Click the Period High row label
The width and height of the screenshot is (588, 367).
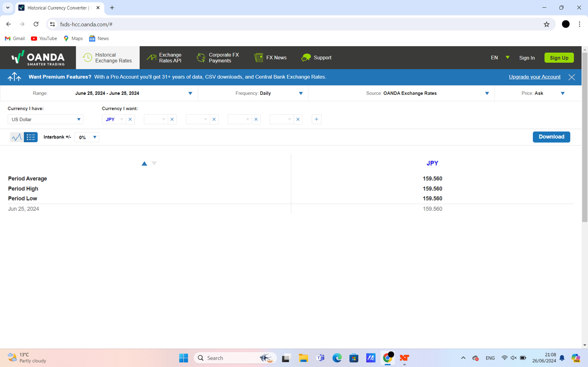[23, 189]
